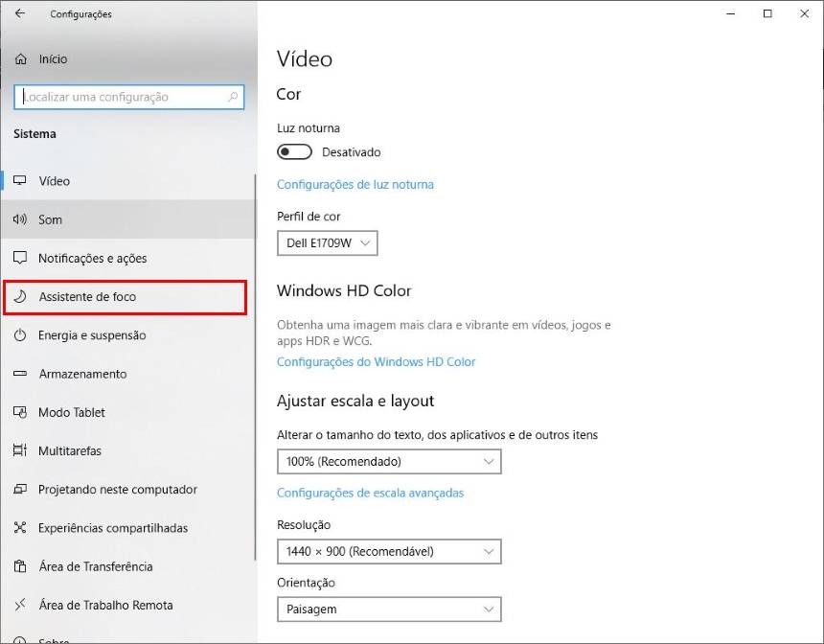Open the 100% (Recomendado) scale dropdown
Viewport: 824px width, 644px height.
(x=389, y=462)
